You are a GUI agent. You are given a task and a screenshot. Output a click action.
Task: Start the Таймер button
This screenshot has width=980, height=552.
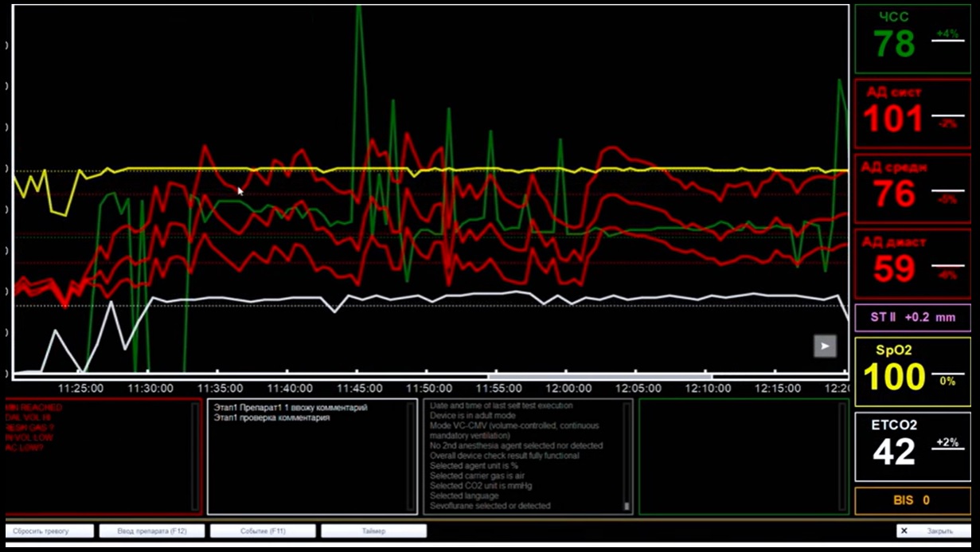point(373,530)
